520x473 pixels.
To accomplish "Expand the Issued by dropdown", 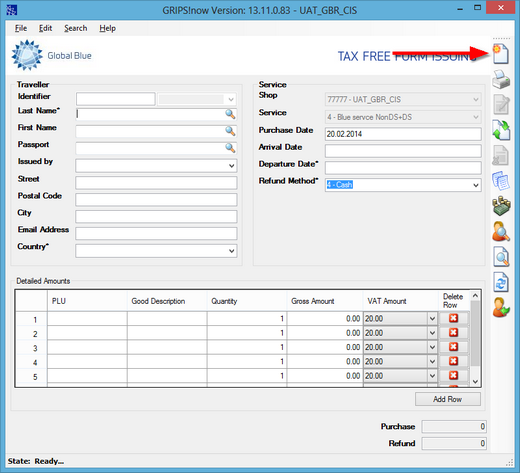I will [232, 166].
